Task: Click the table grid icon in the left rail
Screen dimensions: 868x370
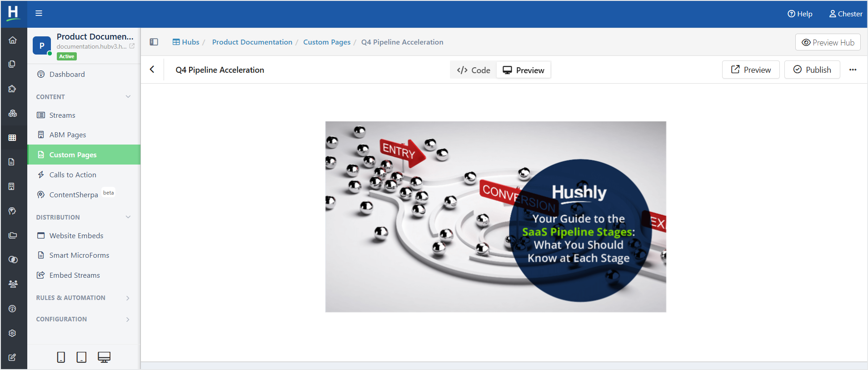Action: click(13, 138)
